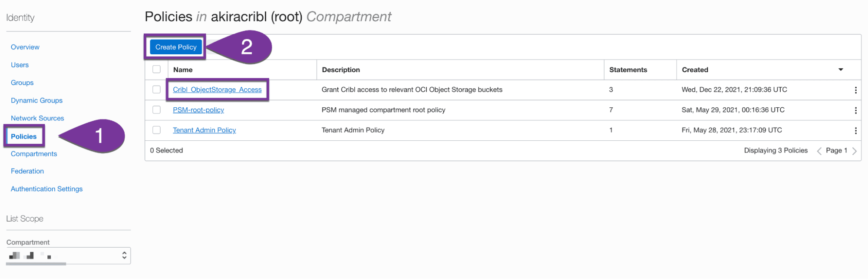Click the Created column sort arrow

coord(841,70)
